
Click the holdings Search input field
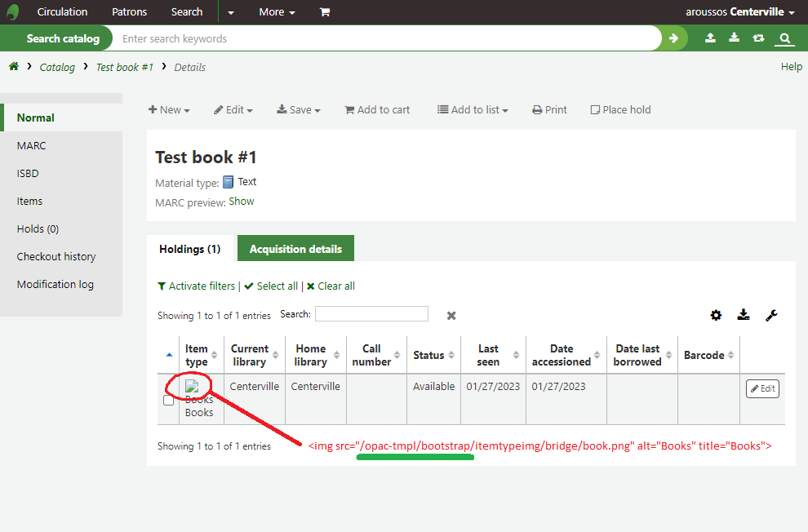point(371,314)
